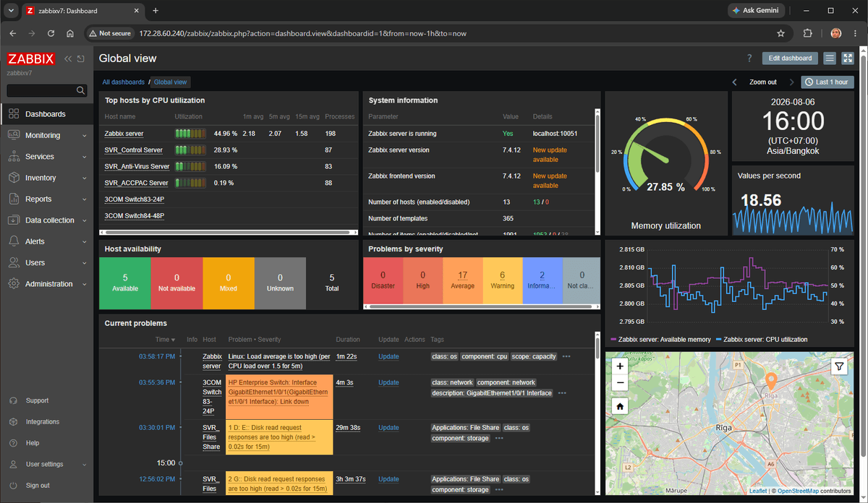The width and height of the screenshot is (868, 503).
Task: Open the dashboard actions hamburger menu
Action: (830, 59)
